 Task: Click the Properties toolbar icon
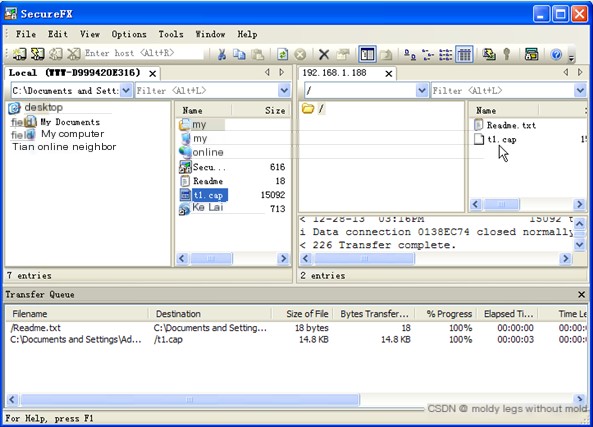(343, 54)
